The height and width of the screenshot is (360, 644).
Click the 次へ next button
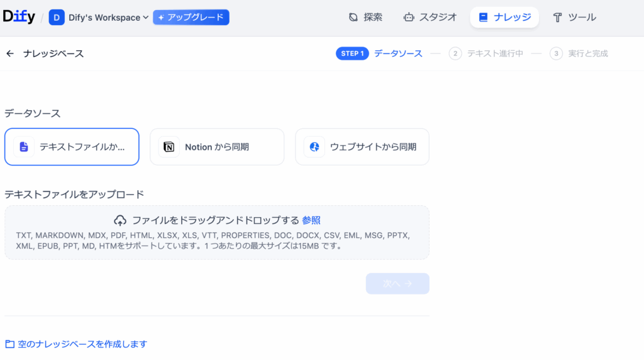[397, 284]
